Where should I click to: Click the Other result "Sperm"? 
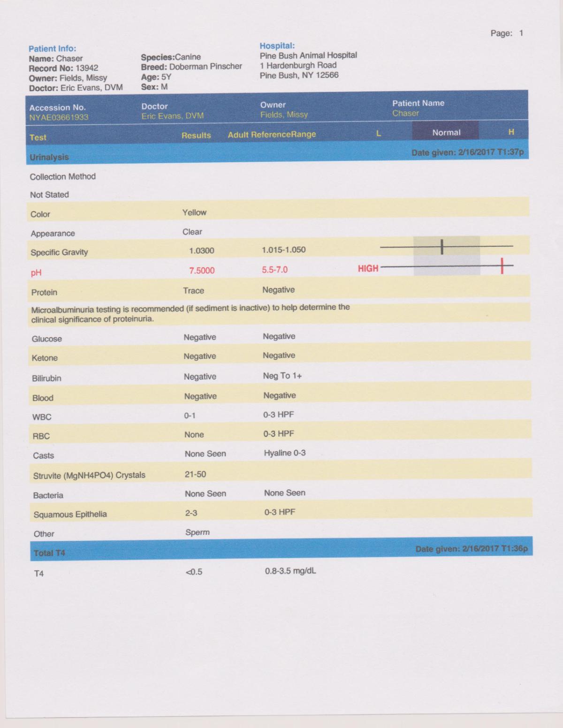coord(198,532)
